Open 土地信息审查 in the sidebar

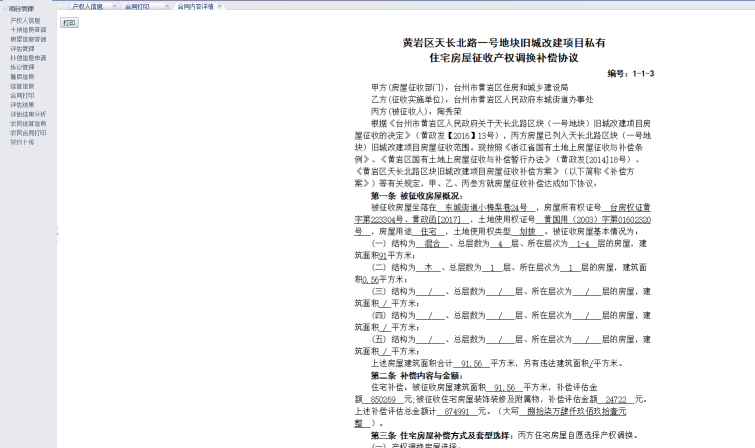[x=28, y=30]
